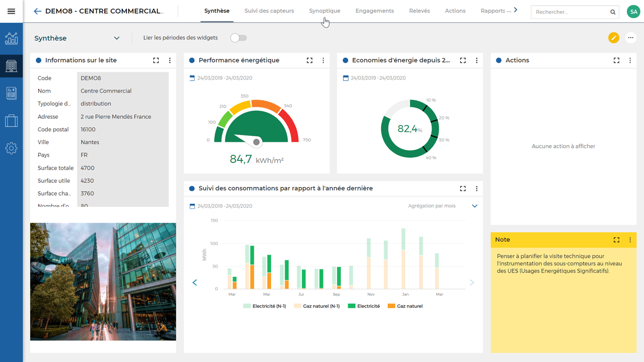Image resolution: width=644 pixels, height=362 pixels.
Task: Expand more tabs with right chevron
Action: click(516, 10)
